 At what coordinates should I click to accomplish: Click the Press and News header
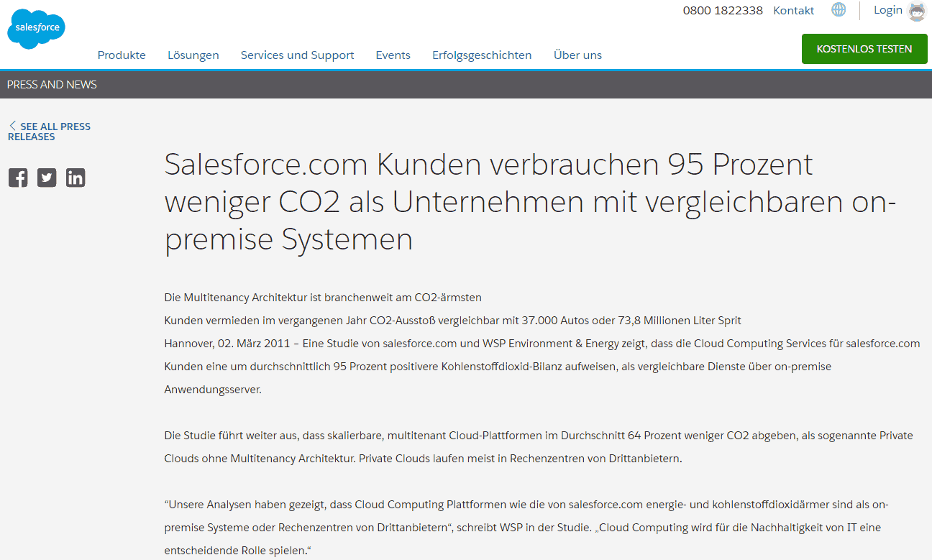pyautogui.click(x=52, y=85)
